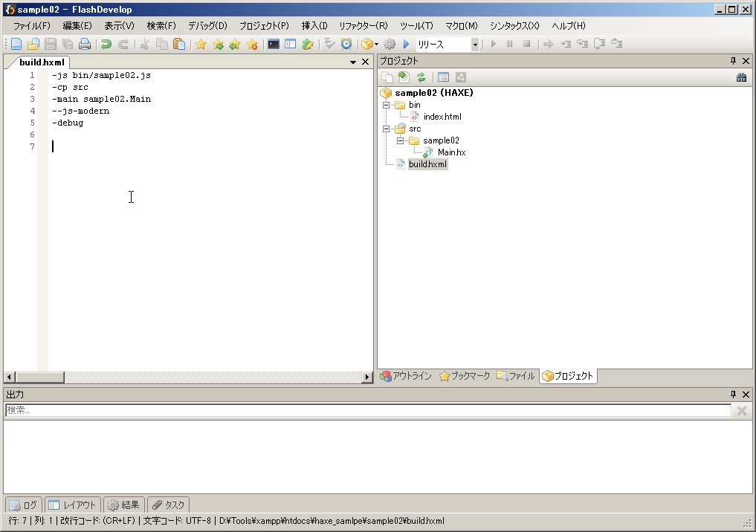
Task: Click the editor horizontal scrollbar right arrow
Action: (367, 377)
